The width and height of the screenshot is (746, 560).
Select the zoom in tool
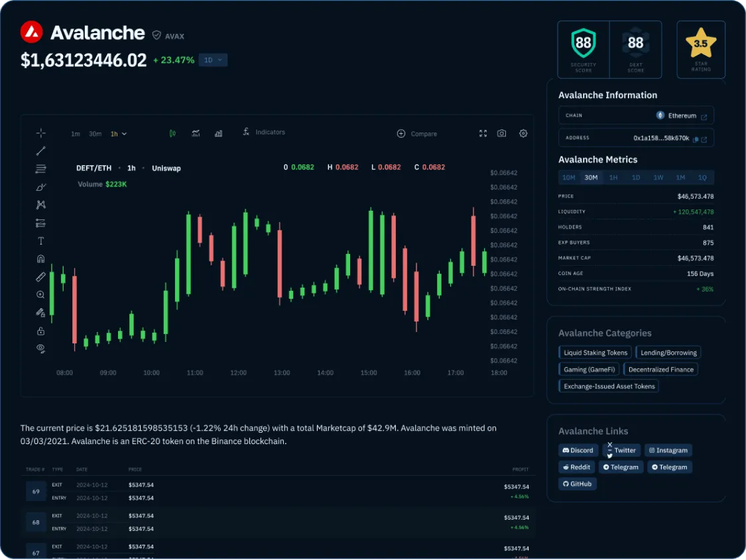point(41,295)
